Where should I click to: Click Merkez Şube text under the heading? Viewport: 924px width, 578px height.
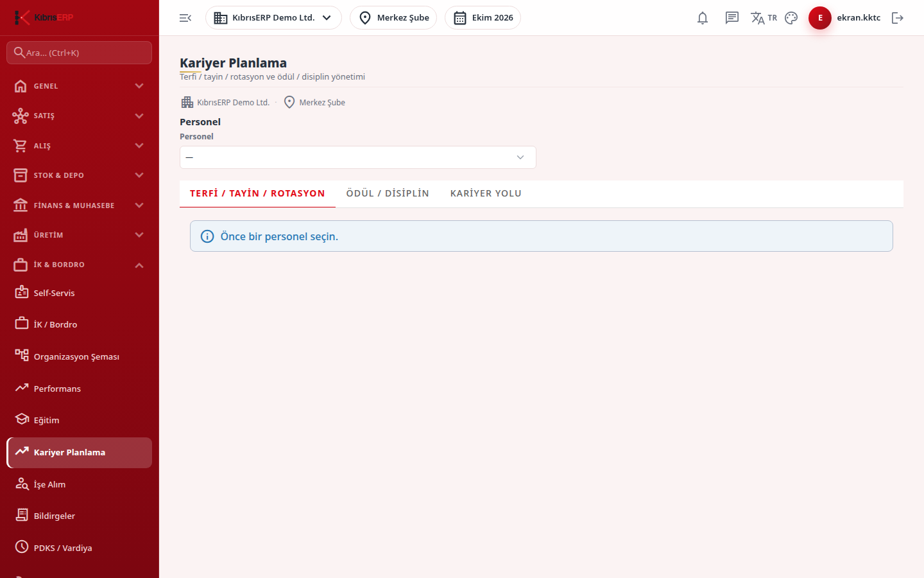(322, 102)
